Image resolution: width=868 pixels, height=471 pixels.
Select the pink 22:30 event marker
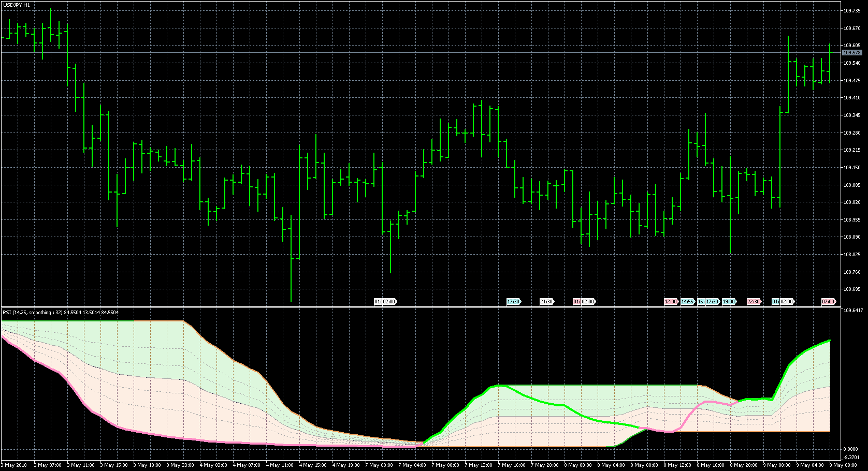click(754, 302)
